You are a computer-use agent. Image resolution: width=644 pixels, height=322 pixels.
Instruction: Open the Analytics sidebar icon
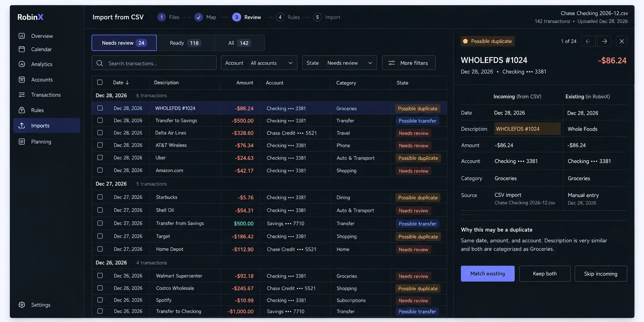(x=22, y=64)
